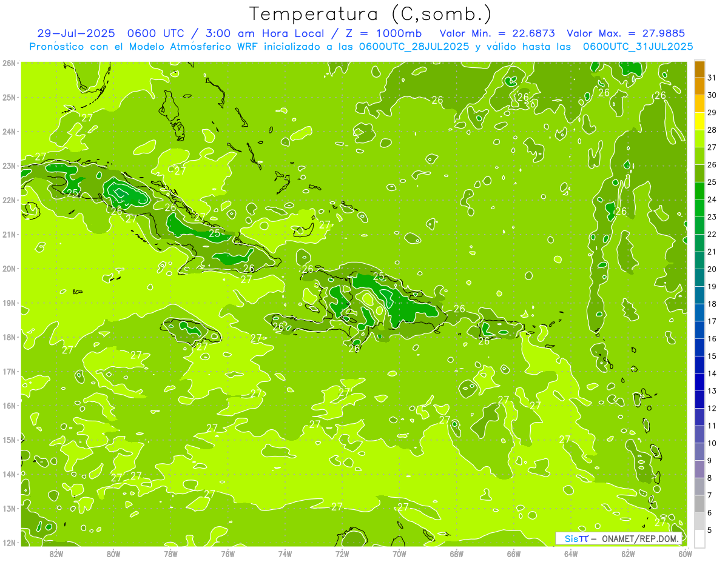Click the 'SisTT – ONAMET/REP.DOM.' credit label

pos(619,538)
